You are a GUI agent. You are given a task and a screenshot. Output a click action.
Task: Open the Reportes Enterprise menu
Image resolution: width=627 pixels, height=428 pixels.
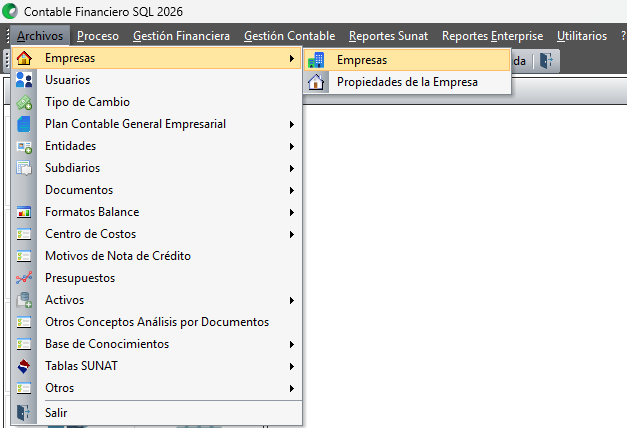pyautogui.click(x=493, y=36)
